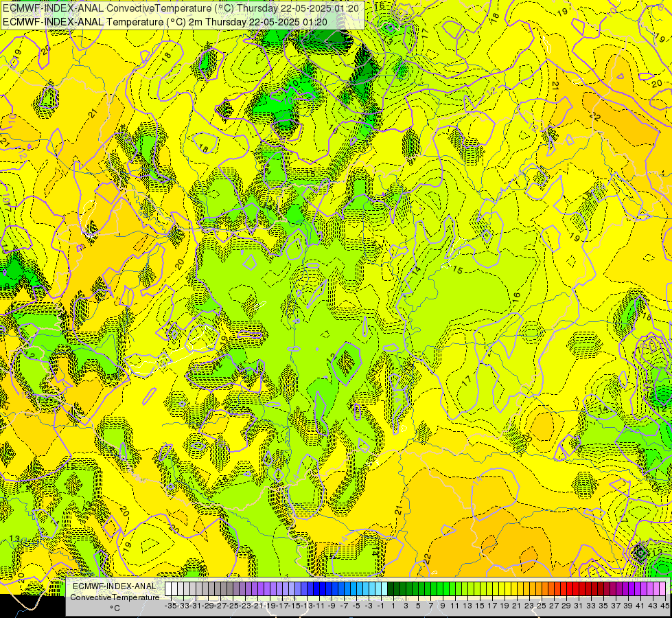Select the white swatch at legend's left end
Image resolution: width=672 pixels, height=618 pixels.
tap(167, 588)
